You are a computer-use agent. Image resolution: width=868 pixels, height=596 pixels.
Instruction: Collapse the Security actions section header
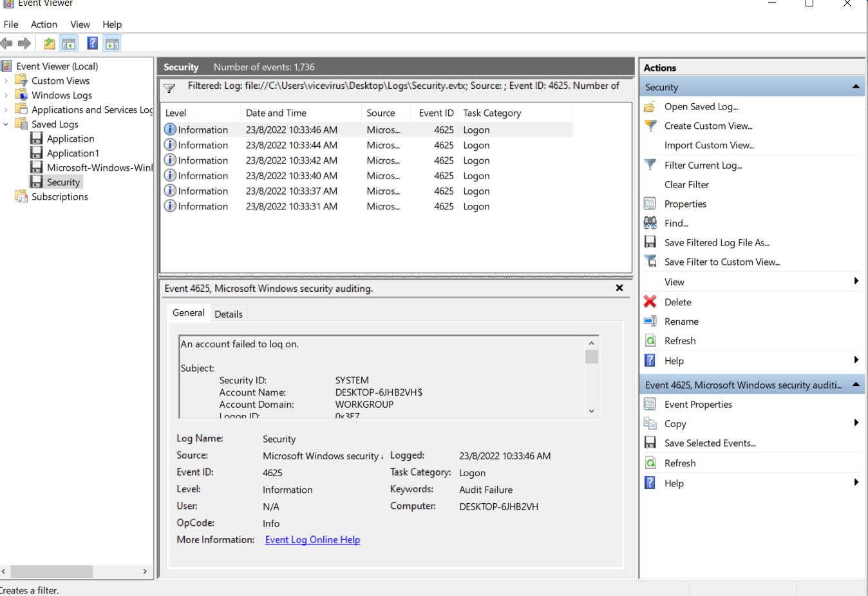[856, 86]
